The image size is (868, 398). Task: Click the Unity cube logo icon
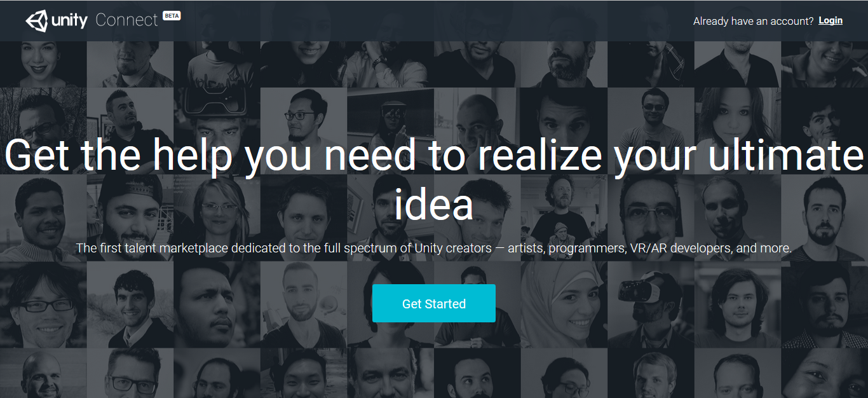pyautogui.click(x=37, y=20)
